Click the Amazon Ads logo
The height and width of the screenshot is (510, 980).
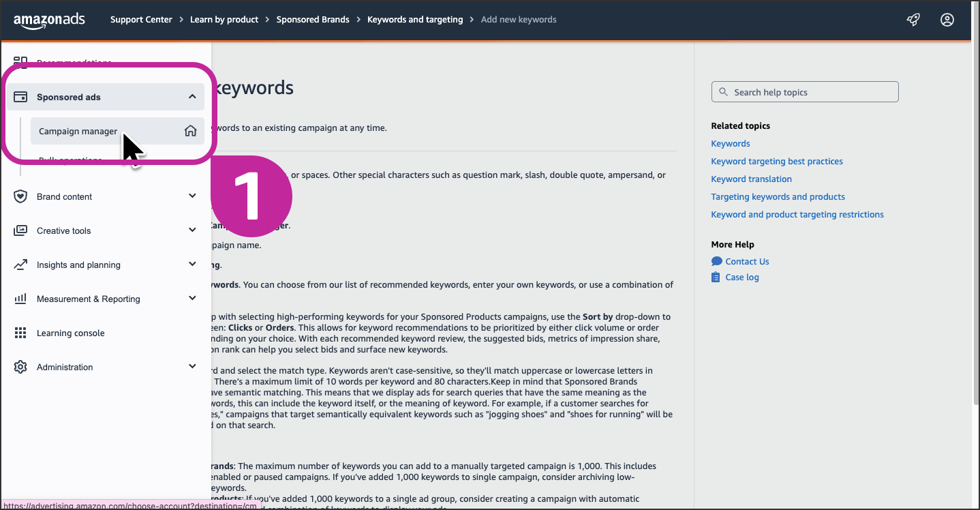click(x=49, y=20)
